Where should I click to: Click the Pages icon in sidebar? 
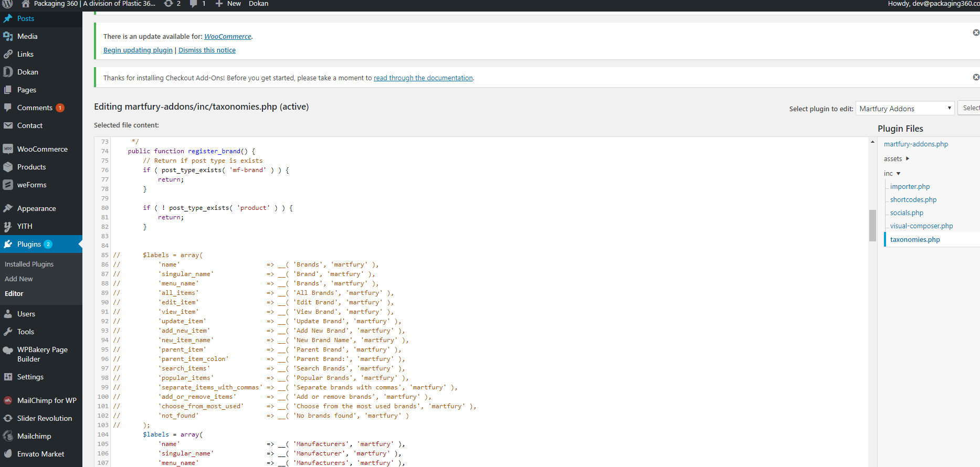8,90
